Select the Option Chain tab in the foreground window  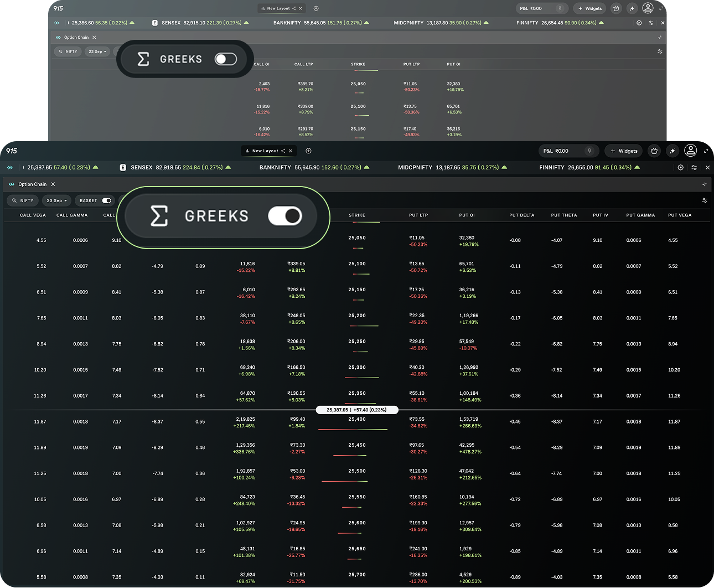click(32, 184)
